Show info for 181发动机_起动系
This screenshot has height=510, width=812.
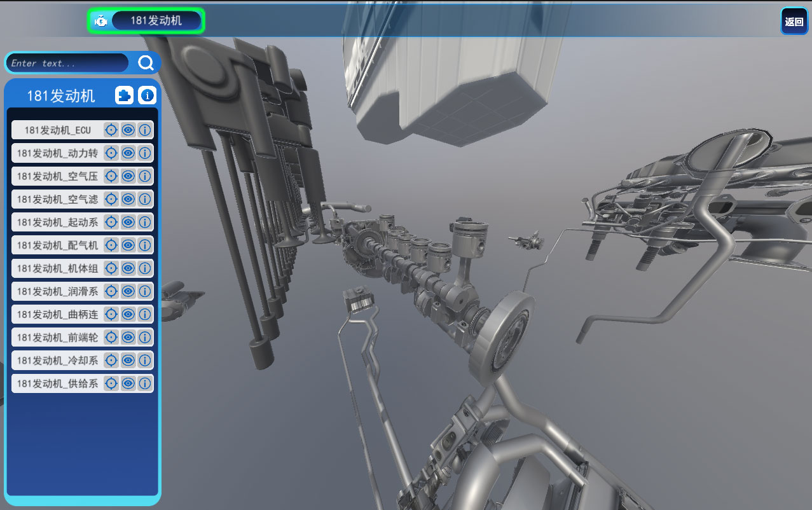point(145,222)
